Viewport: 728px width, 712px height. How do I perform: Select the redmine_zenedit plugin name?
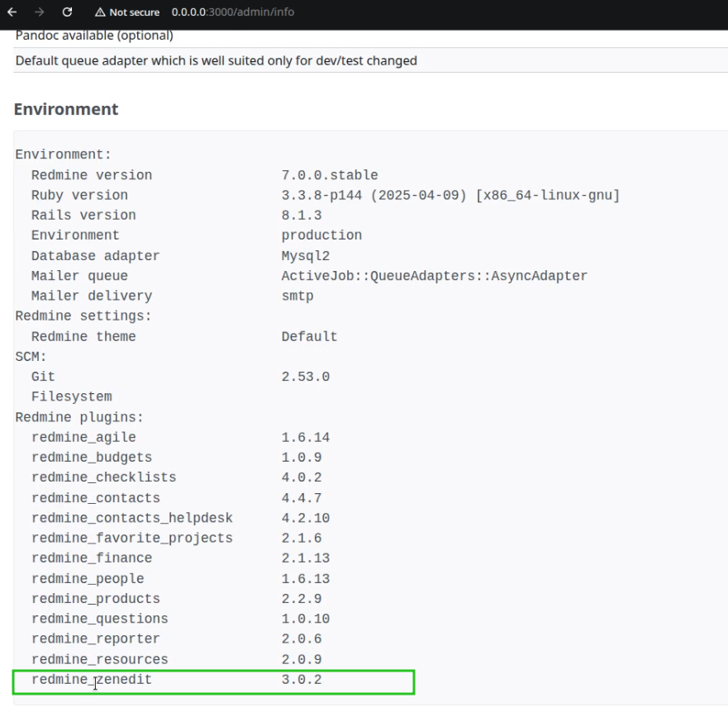tap(92, 680)
